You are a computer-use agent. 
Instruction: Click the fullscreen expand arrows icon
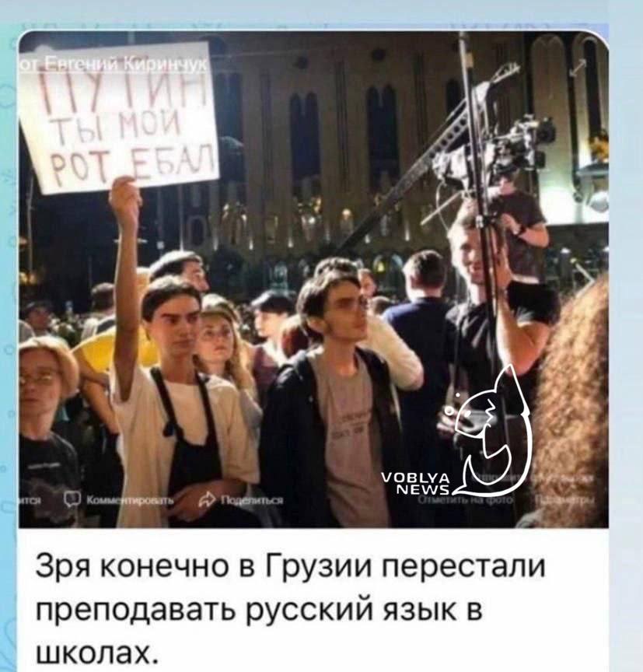pos(577,68)
